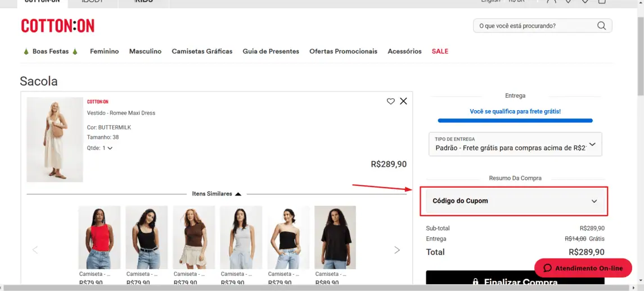
Task: Click the Cotton:On logo
Action: 57,26
